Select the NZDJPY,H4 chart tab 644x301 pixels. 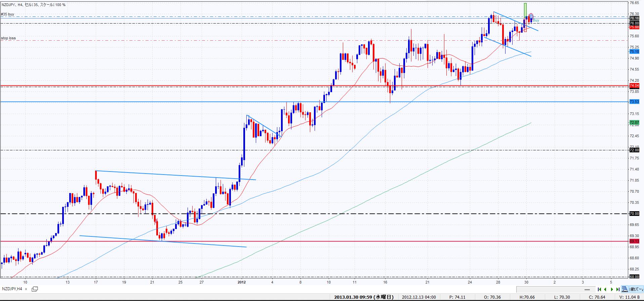coord(12,289)
